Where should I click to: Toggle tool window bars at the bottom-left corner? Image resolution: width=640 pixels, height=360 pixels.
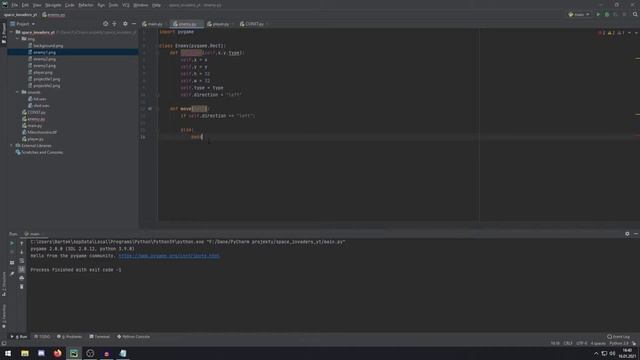(x=4, y=344)
